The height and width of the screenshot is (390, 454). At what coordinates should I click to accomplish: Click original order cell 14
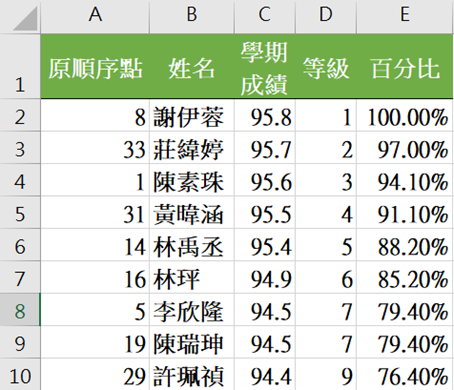95,245
